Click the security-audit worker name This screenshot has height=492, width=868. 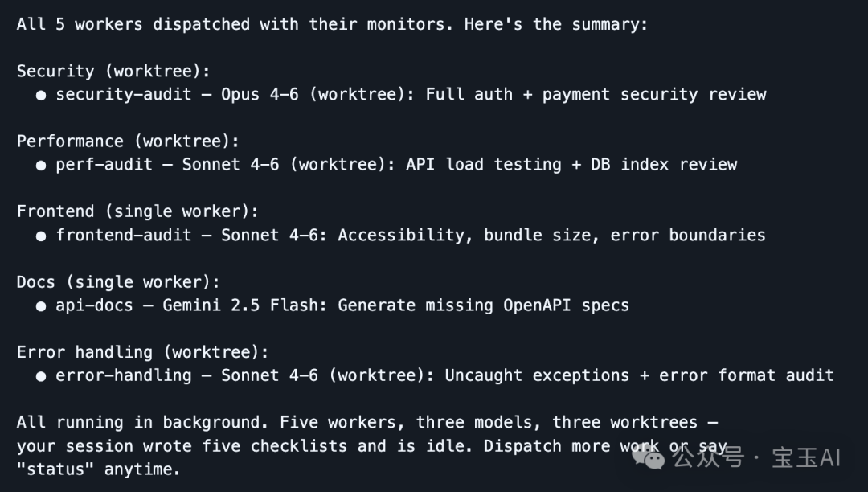pos(124,95)
